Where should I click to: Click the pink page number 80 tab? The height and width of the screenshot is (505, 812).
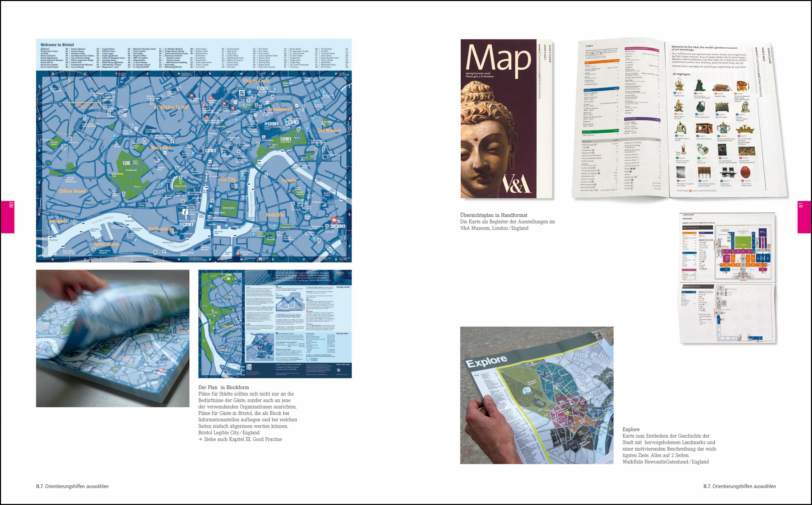(7, 217)
